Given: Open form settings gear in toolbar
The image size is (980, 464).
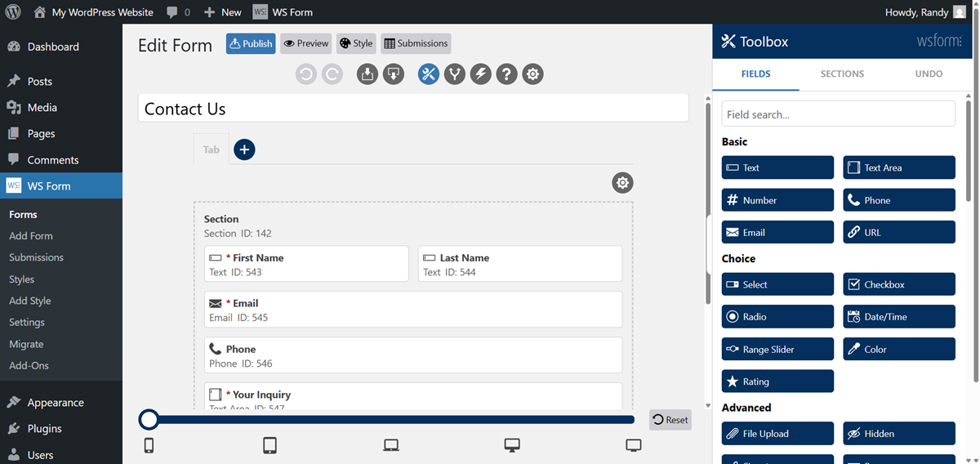Looking at the screenshot, I should point(533,74).
